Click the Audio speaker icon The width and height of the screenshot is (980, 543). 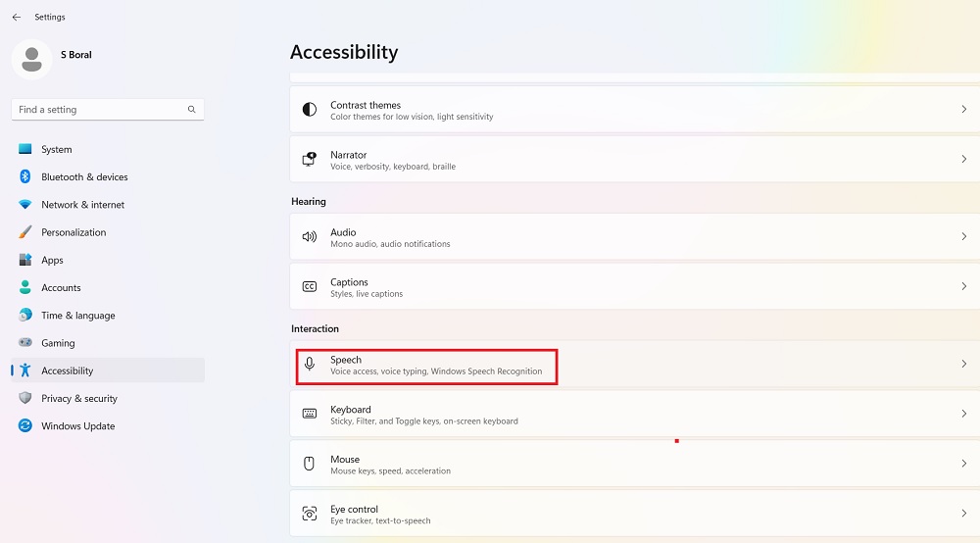click(310, 237)
